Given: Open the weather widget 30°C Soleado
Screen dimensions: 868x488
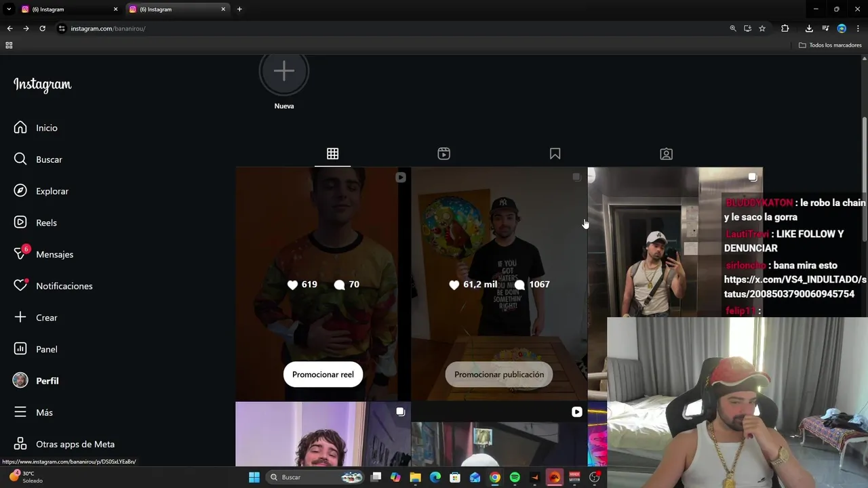Looking at the screenshot, I should [26, 476].
